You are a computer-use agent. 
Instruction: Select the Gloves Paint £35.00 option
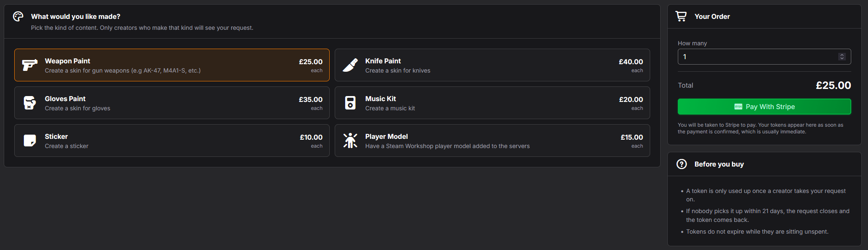(x=172, y=103)
